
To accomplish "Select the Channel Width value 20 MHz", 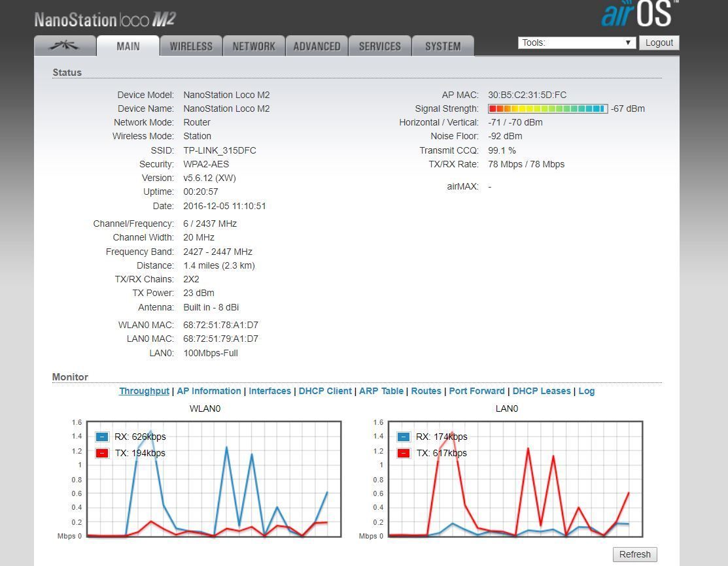I will 199,237.
